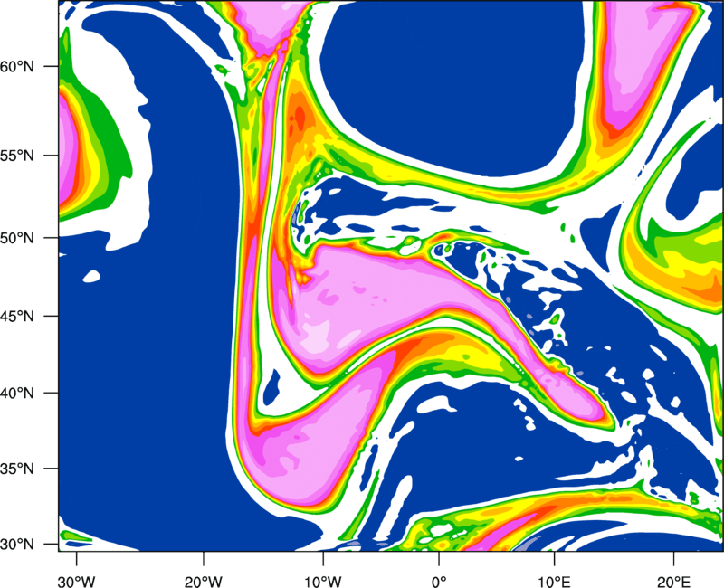Click the 35°N latitude label
The width and height of the screenshot is (724, 588).
coord(17,469)
